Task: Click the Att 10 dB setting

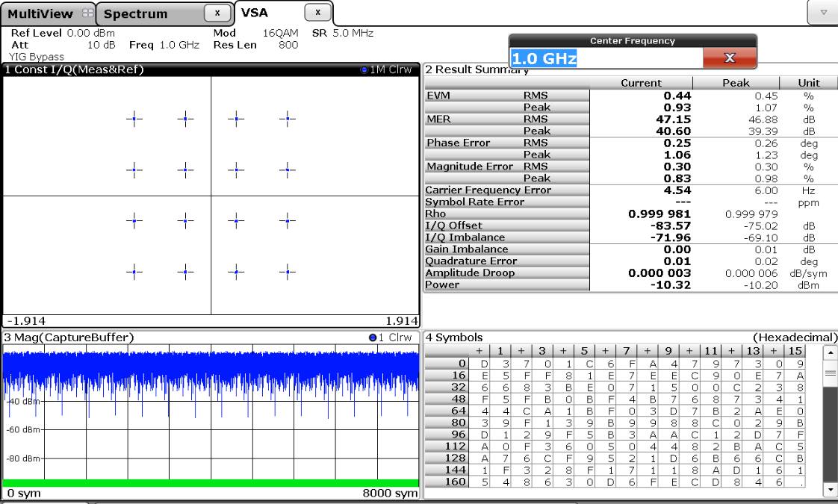Action: tap(63, 45)
